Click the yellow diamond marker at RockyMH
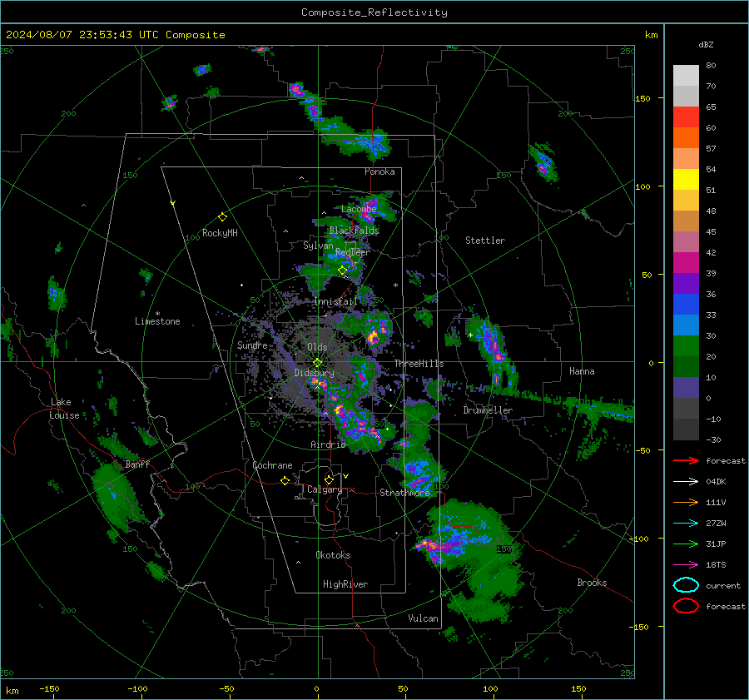 click(222, 217)
